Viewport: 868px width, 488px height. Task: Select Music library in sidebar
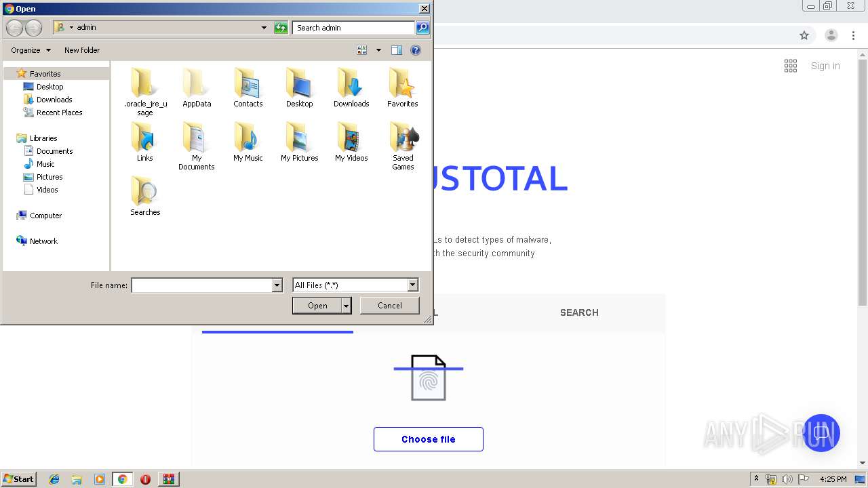coord(45,164)
